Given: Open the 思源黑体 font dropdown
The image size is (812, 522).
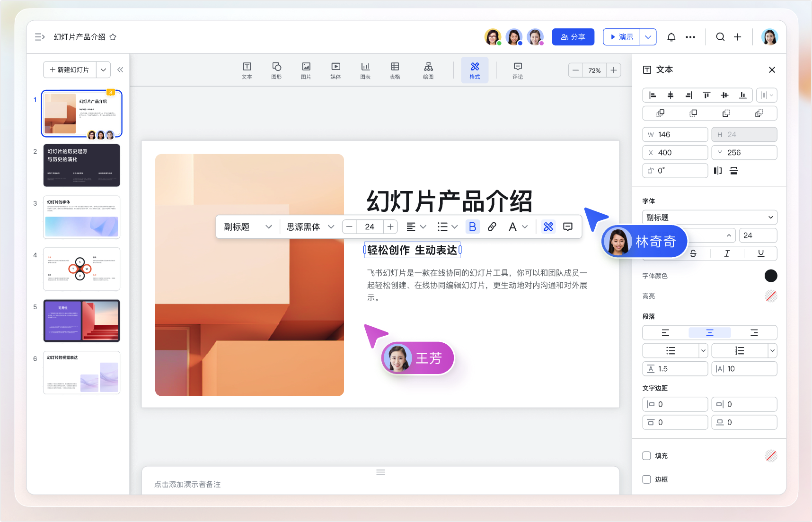Looking at the screenshot, I should (309, 226).
